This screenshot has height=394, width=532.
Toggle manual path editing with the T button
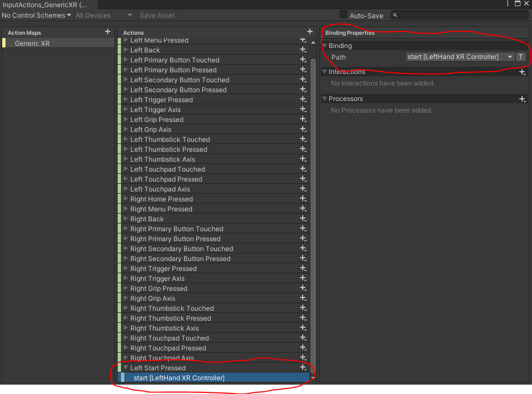tap(520, 56)
